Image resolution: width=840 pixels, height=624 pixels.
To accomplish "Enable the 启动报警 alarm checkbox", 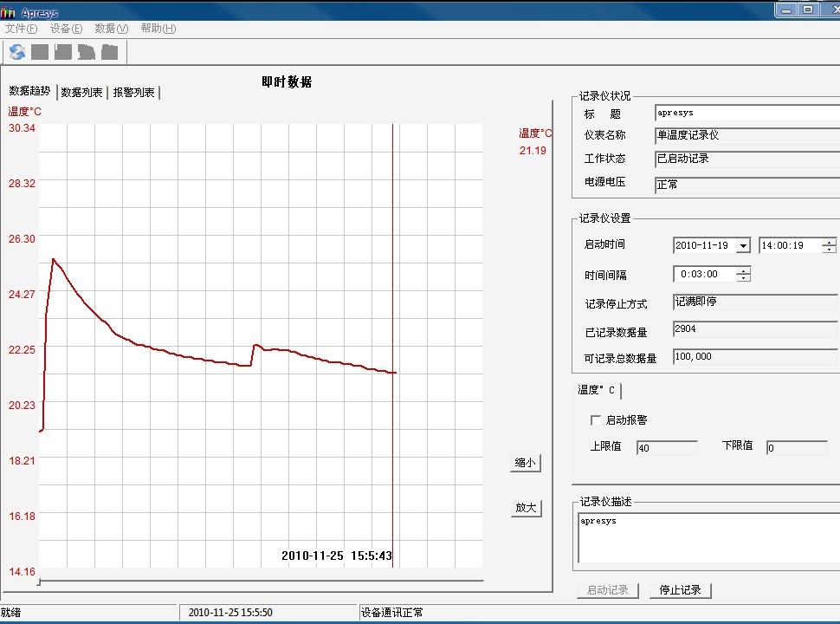I will coord(595,420).
